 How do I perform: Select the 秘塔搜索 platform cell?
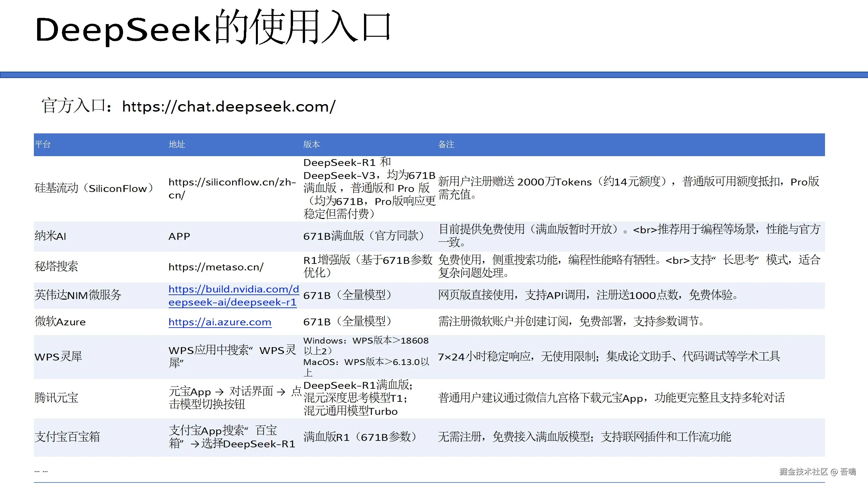56,266
